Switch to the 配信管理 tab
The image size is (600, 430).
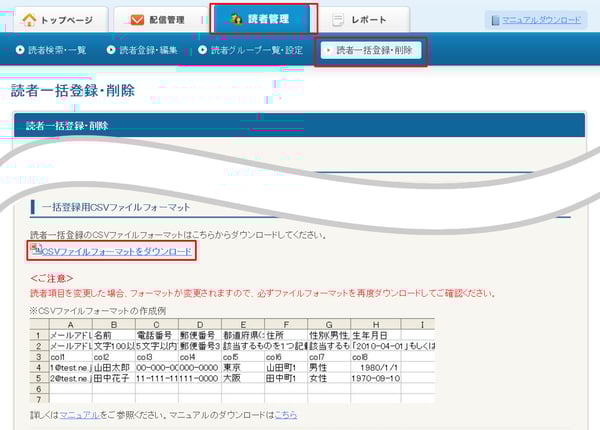[161, 20]
